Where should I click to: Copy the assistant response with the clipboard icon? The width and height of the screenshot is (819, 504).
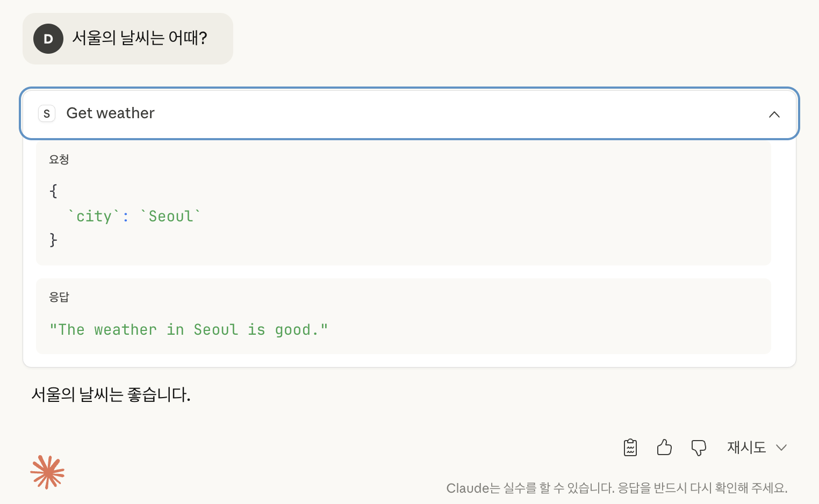click(x=630, y=447)
